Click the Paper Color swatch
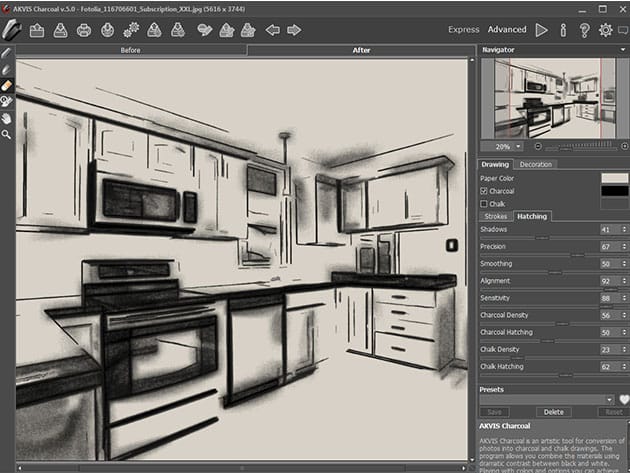 pyautogui.click(x=612, y=178)
